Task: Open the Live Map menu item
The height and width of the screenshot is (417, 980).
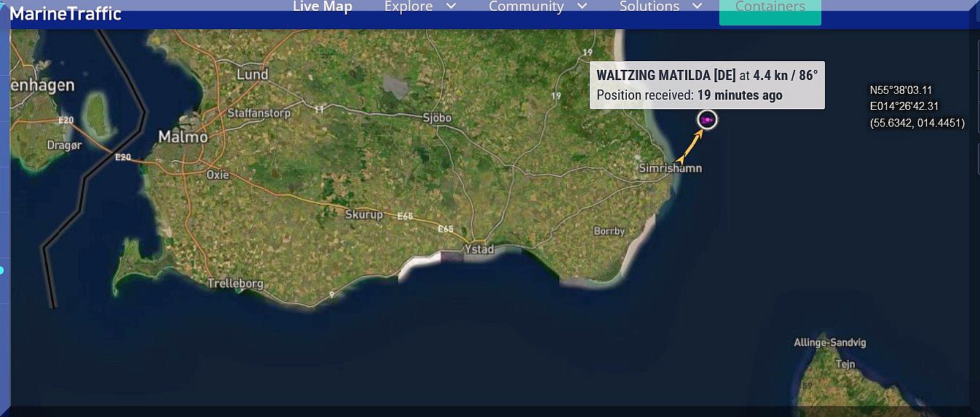Action: point(323,7)
